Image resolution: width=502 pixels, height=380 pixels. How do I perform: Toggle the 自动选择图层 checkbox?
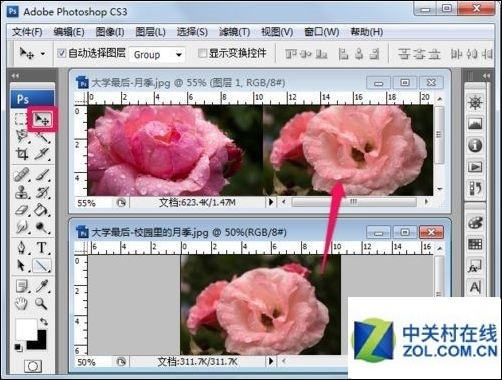tap(62, 53)
